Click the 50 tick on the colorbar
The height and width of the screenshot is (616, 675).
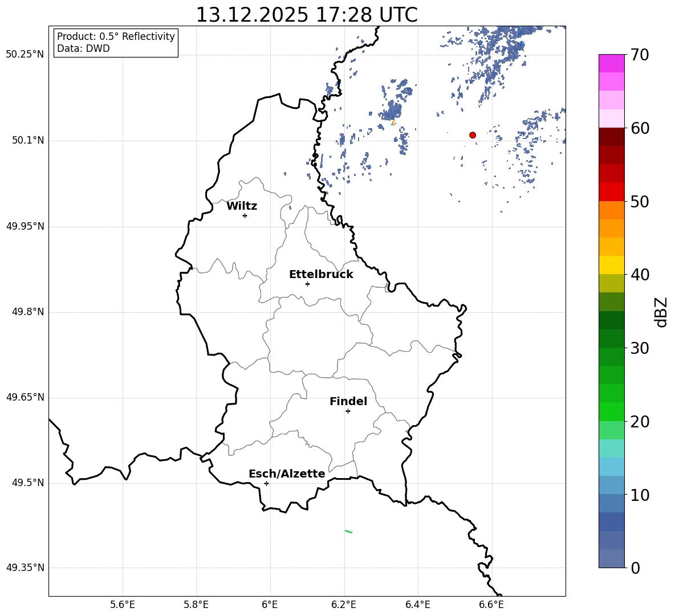click(640, 201)
